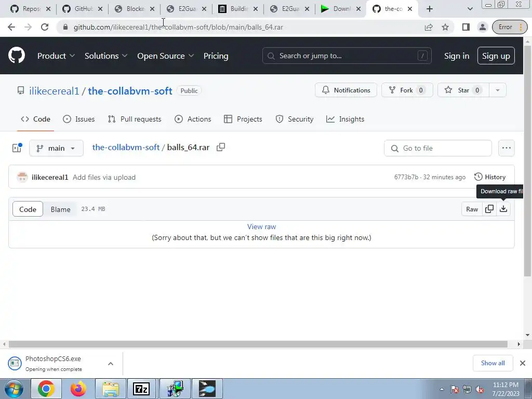This screenshot has height=399, width=532.
Task: Click the address bar URL
Action: 178,27
